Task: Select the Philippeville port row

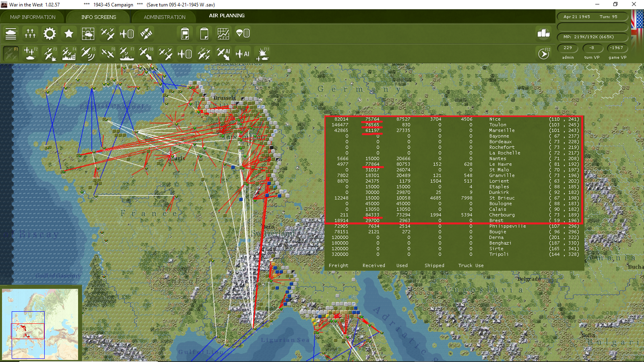Action: click(454, 226)
